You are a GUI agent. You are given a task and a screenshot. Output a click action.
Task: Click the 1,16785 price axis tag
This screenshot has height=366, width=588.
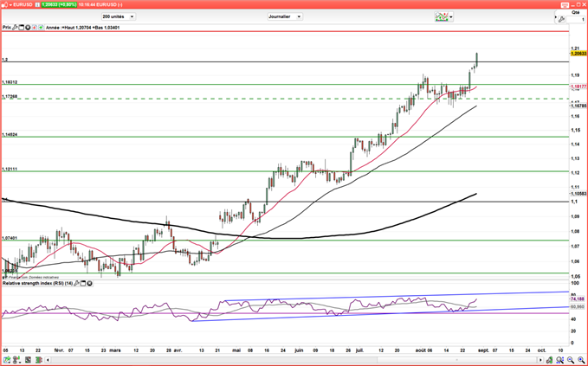[578, 106]
